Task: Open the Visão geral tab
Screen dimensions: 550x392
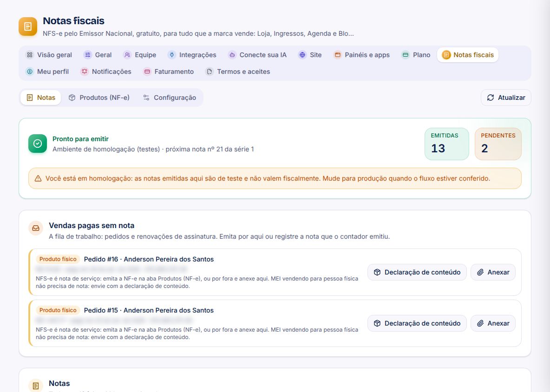Action: click(x=49, y=55)
